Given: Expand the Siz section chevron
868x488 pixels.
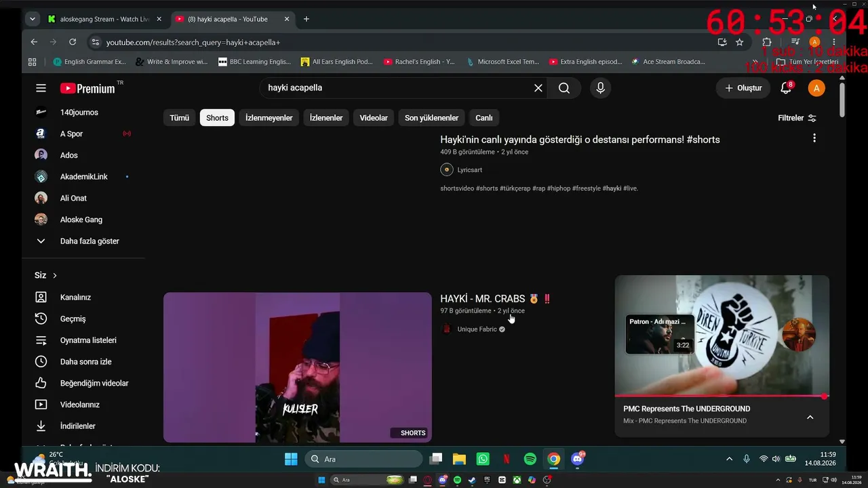Looking at the screenshot, I should coord(55,275).
